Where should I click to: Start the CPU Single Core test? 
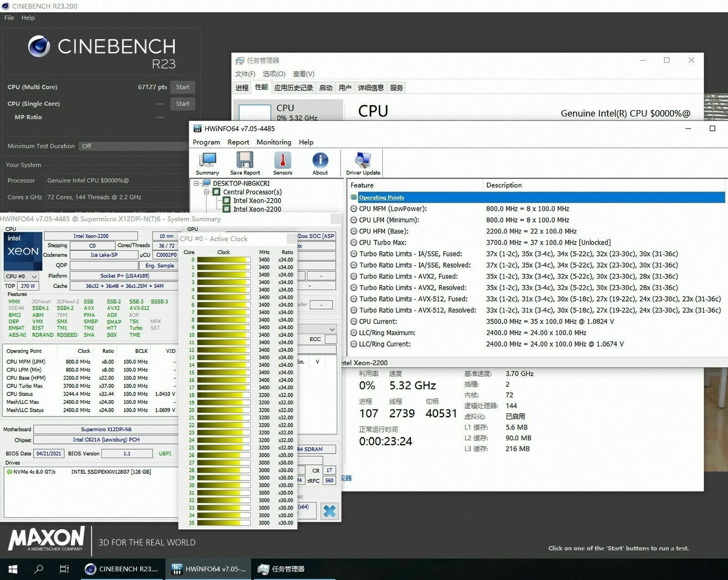pos(182,104)
